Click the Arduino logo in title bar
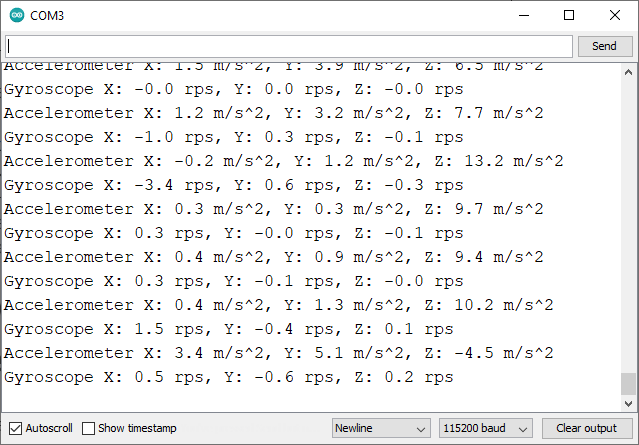The image size is (639, 445). tap(14, 15)
